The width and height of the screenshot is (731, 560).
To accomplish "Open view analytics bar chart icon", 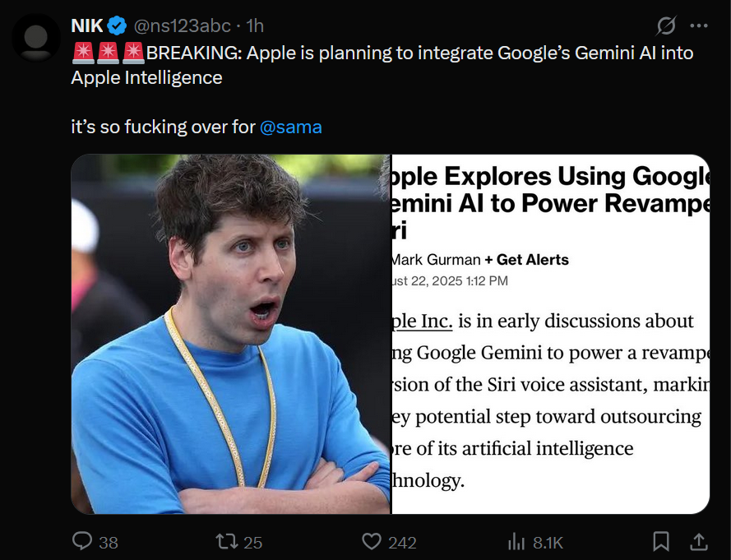I will [516, 541].
